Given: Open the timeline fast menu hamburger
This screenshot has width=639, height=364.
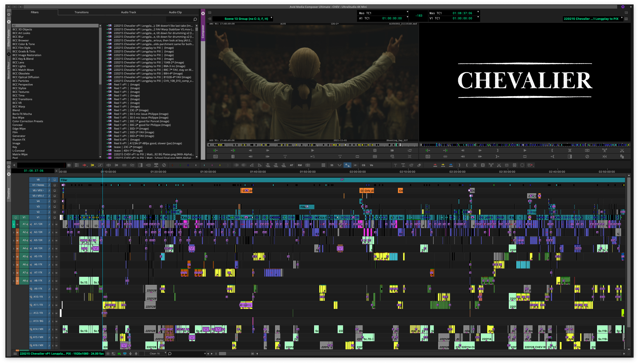Looking at the screenshot, I should click(x=15, y=353).
